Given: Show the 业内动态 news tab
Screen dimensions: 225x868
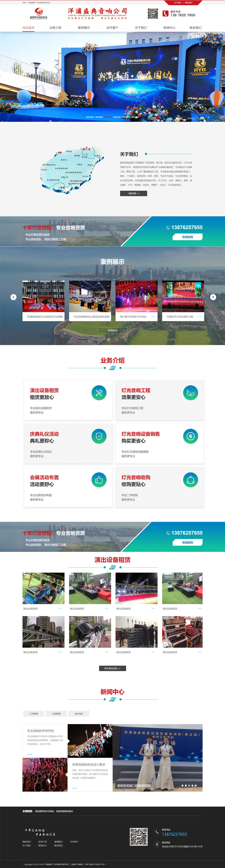Looking at the screenshot, I should (79, 713).
